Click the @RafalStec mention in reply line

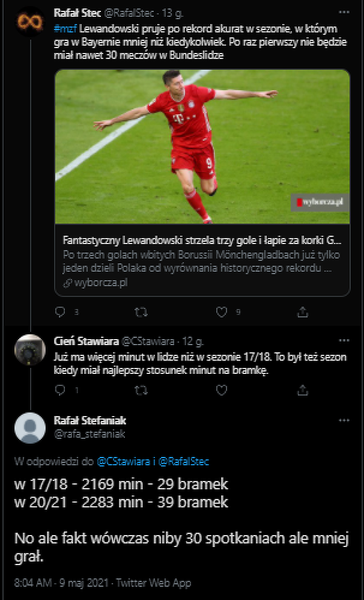[x=183, y=462]
